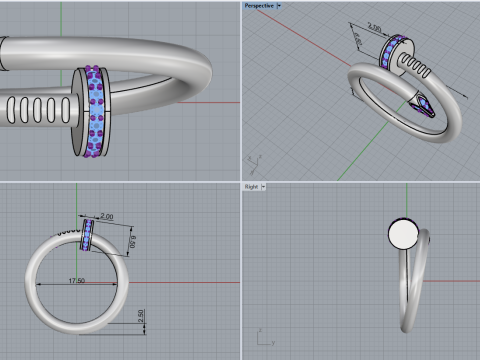Open the Right viewport dropdown arrow
Viewport: 480px width, 360px height.
(263, 187)
